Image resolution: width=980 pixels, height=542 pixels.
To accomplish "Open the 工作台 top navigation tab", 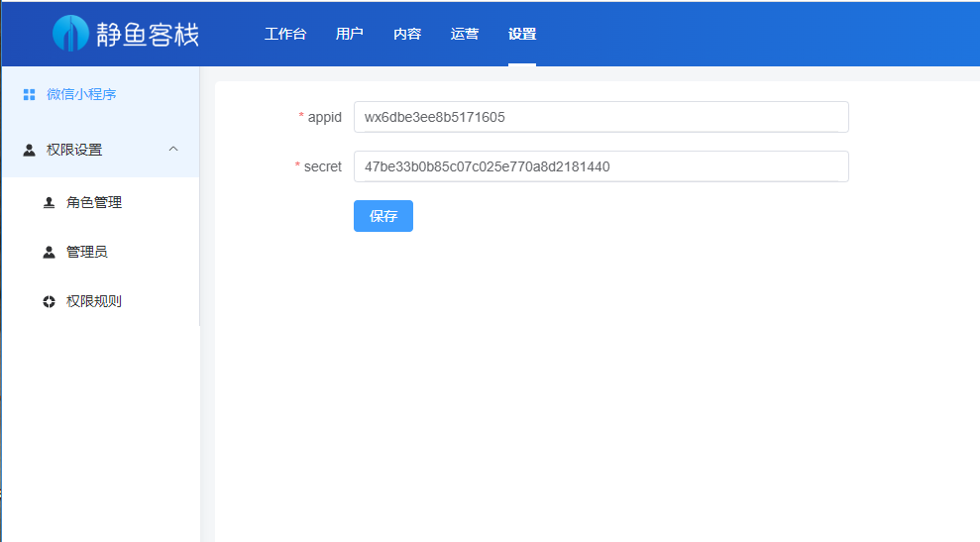I will (x=285, y=34).
